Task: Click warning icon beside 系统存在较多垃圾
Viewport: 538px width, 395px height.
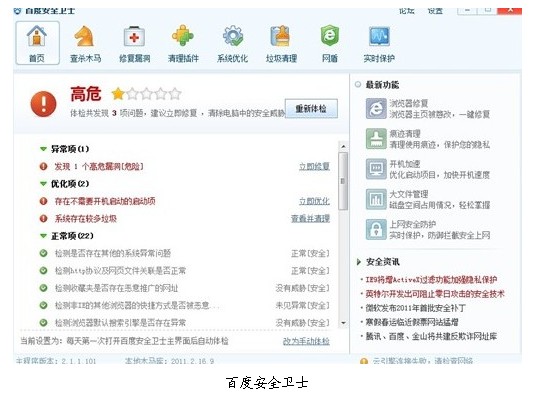Action: pyautogui.click(x=44, y=219)
